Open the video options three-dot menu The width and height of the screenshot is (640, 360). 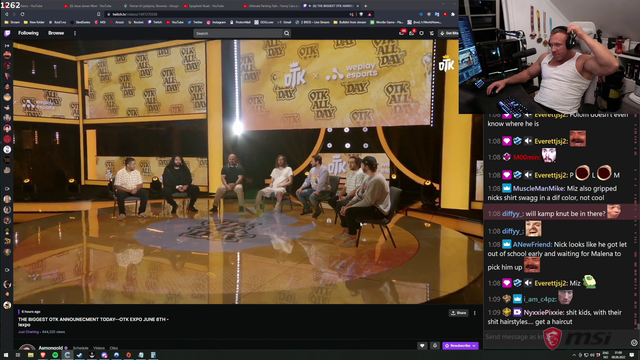pyautogui.click(x=474, y=313)
